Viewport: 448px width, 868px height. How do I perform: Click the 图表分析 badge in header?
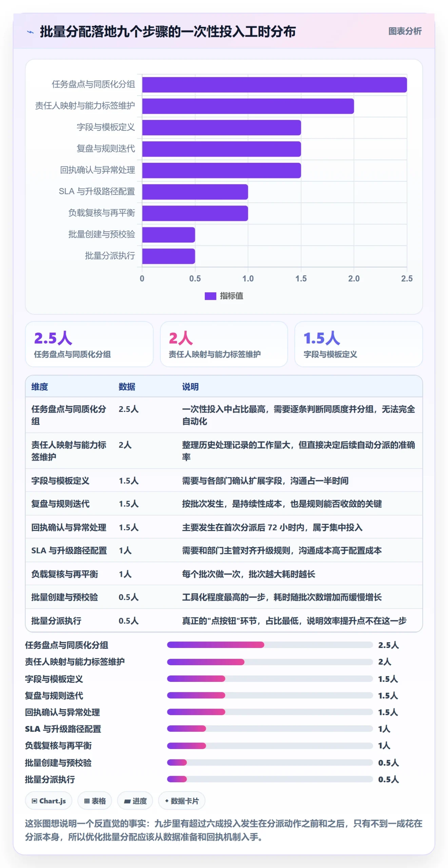(405, 31)
